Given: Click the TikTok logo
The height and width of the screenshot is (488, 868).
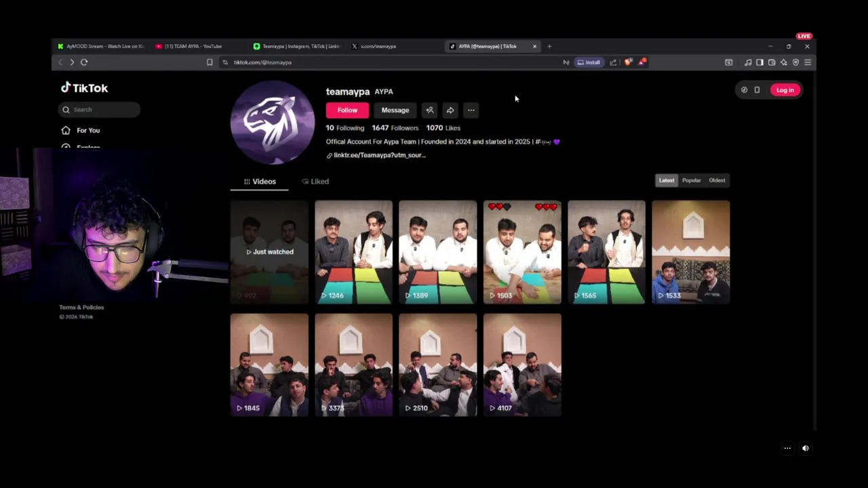Looking at the screenshot, I should (84, 88).
